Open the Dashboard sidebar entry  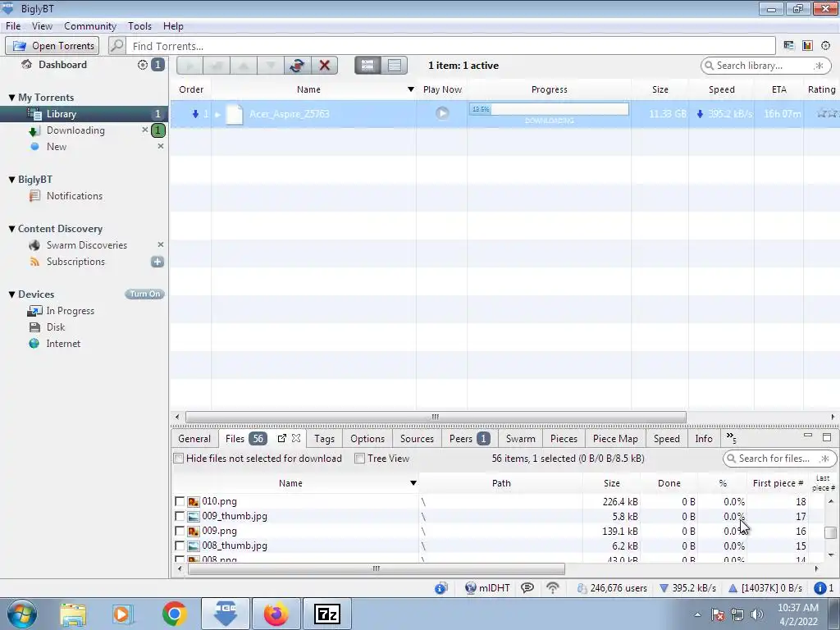62,65
